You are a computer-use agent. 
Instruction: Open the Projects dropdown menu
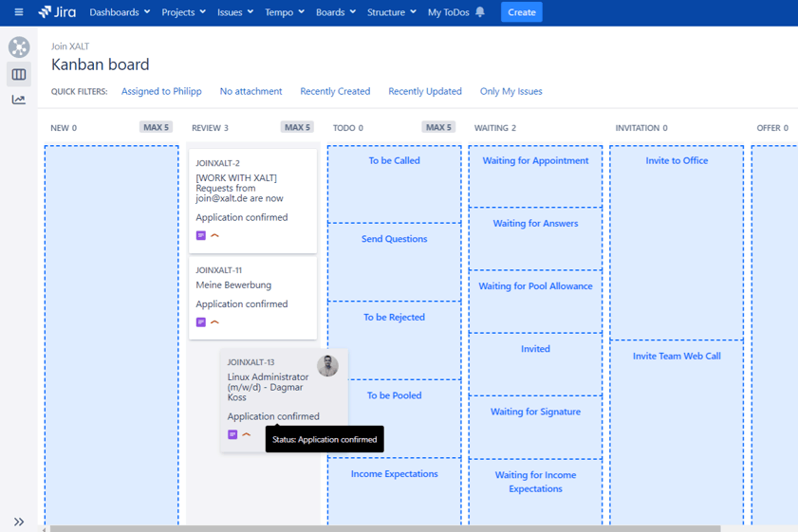(183, 12)
